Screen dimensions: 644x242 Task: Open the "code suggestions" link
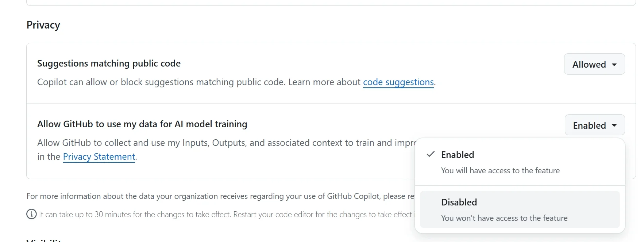click(x=398, y=82)
